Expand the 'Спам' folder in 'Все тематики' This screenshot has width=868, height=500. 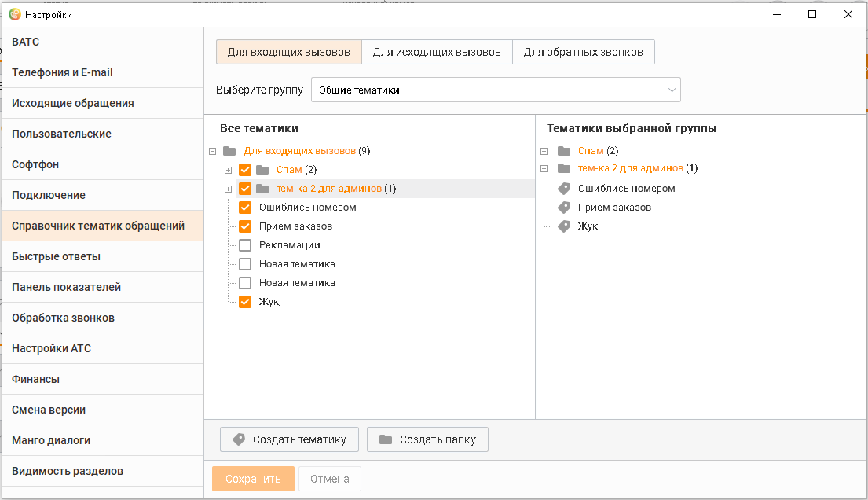coord(228,170)
